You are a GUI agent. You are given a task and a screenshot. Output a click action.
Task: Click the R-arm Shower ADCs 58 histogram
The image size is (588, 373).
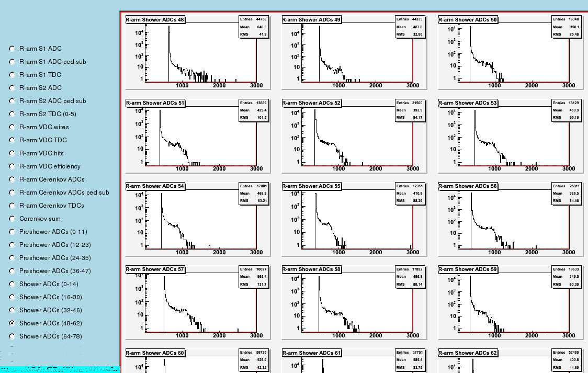pyautogui.click(x=354, y=302)
